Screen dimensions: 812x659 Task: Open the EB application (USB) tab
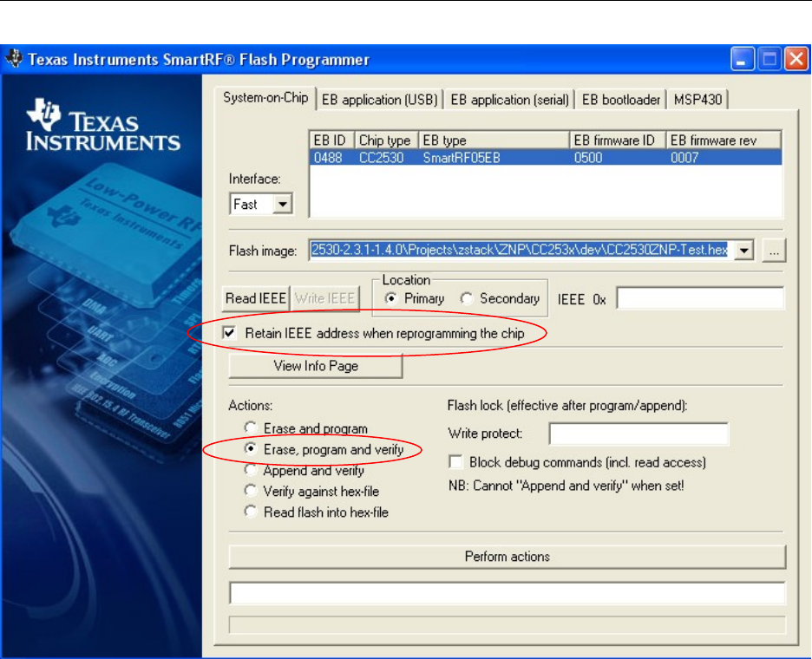pyautogui.click(x=380, y=100)
